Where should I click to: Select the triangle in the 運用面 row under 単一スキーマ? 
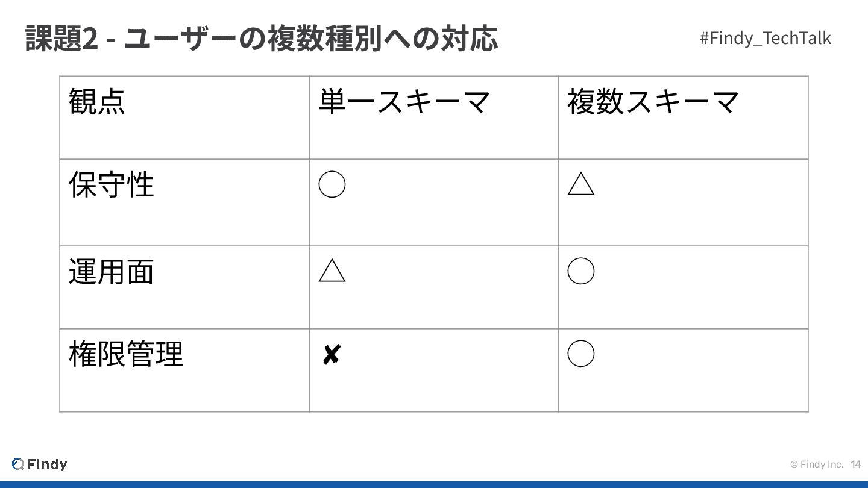coord(332,271)
